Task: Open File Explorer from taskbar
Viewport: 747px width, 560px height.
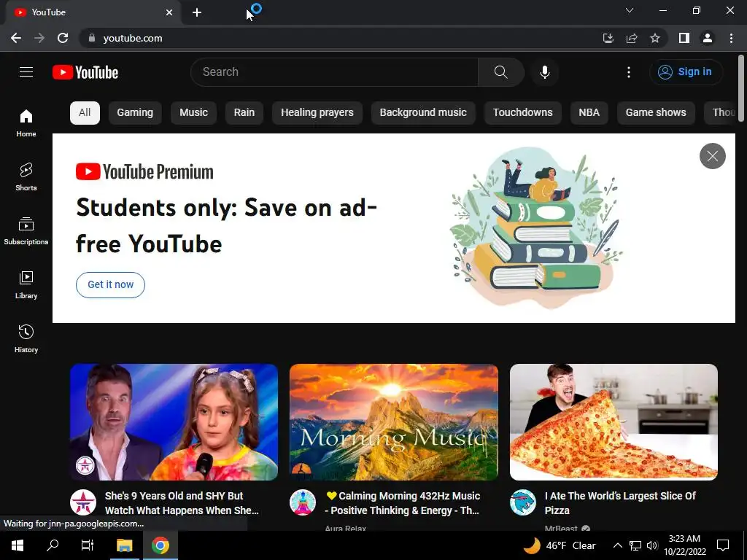Action: pos(124,545)
